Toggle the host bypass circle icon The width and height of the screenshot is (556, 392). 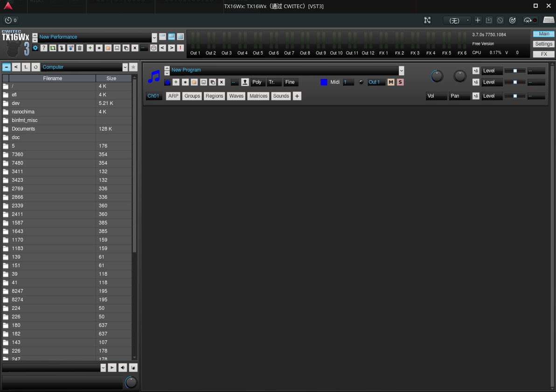(500, 20)
